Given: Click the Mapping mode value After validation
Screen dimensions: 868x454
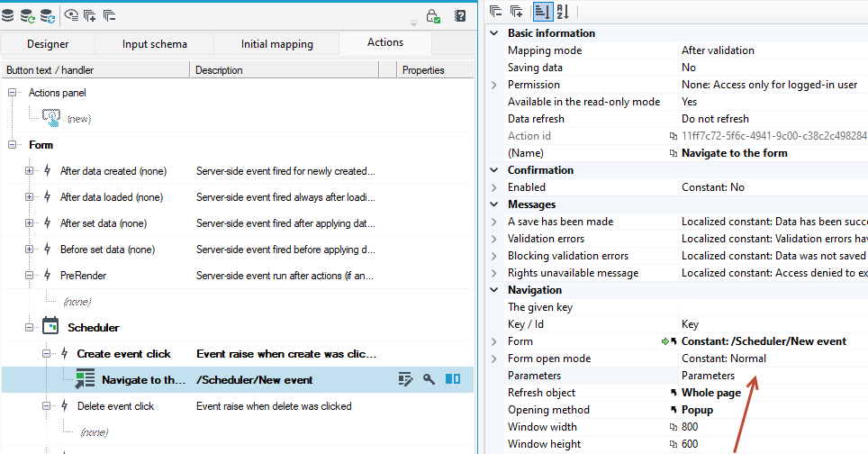Looking at the screenshot, I should click(718, 50).
